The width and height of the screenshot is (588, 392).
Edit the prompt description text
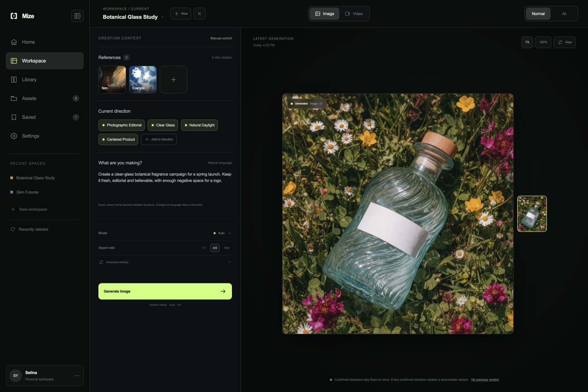point(165,177)
